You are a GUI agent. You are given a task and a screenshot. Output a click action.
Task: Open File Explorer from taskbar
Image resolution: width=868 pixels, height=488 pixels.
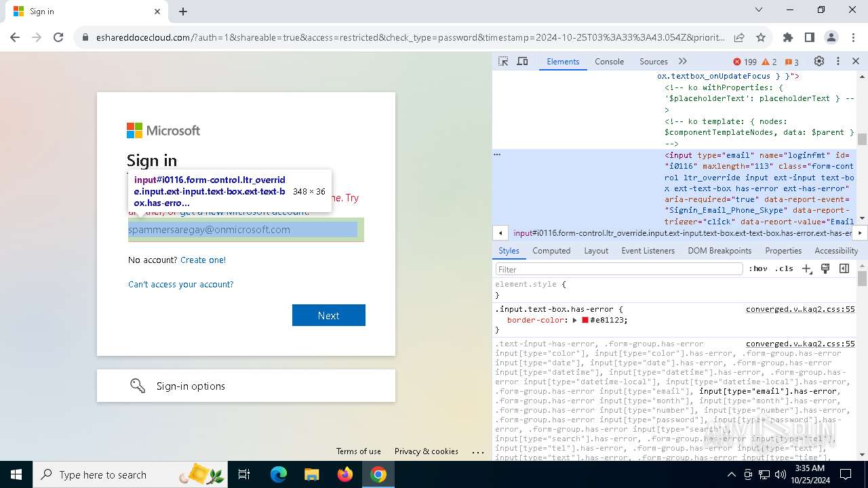pos(311,474)
